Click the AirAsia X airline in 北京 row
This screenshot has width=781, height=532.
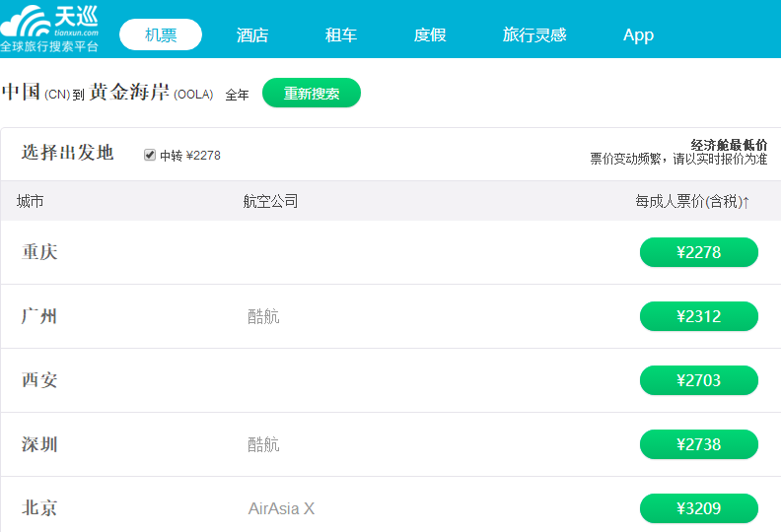pos(281,508)
